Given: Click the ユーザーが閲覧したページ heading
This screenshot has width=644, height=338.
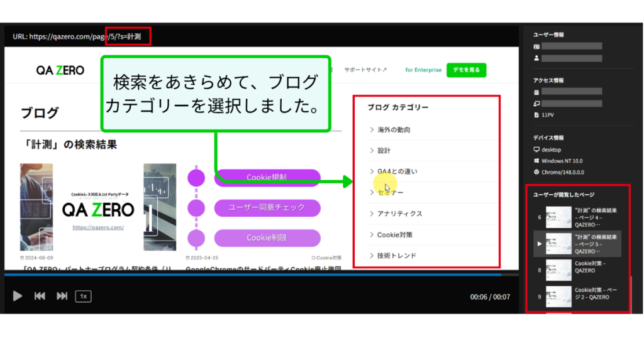Looking at the screenshot, I should [x=563, y=195].
